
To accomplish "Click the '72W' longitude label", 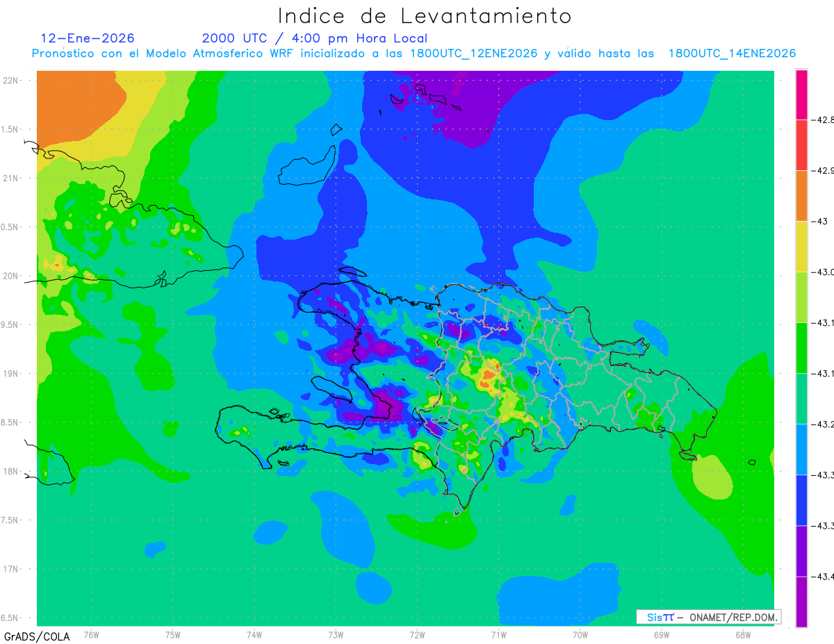I will click(417, 635).
